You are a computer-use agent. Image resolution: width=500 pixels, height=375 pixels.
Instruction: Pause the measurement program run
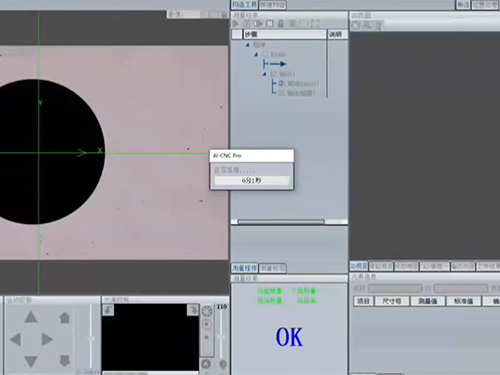tap(247, 23)
